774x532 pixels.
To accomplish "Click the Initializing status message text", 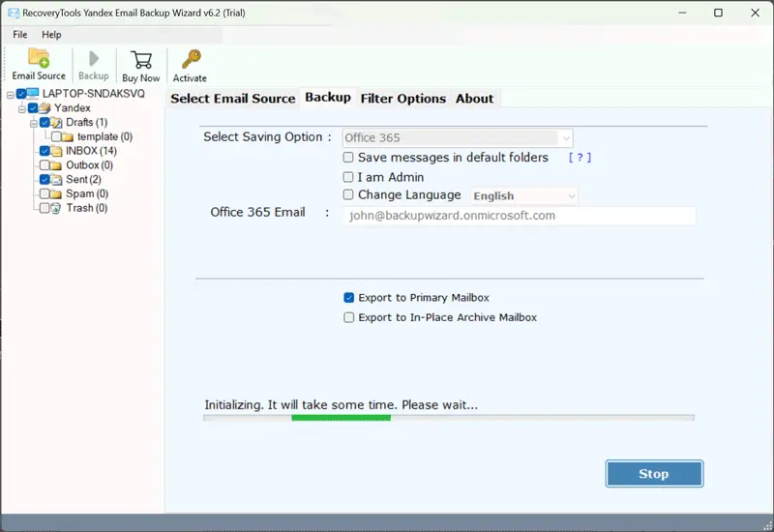I will (x=342, y=405).
